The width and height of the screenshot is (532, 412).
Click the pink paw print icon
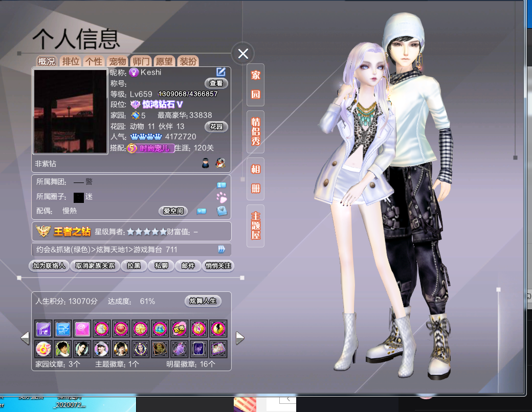(221, 197)
